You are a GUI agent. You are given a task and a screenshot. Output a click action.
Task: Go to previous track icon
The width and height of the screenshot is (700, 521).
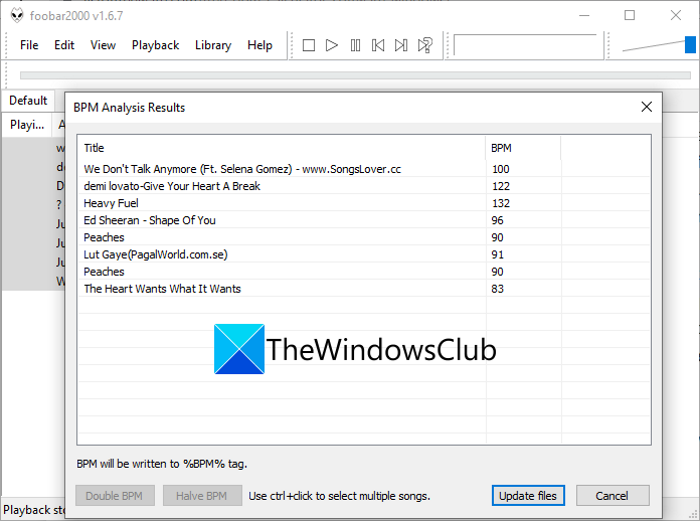tap(378, 45)
